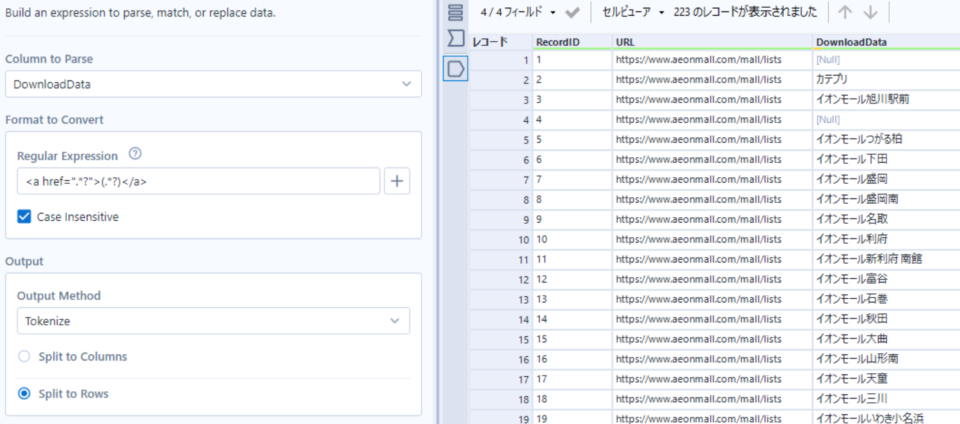The image size is (960, 424).
Task: Select the Split to Rows option
Action: pos(24,393)
